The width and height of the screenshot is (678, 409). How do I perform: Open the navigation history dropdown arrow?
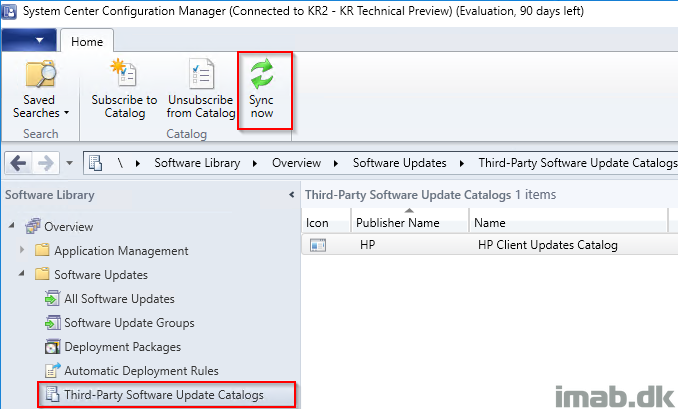(x=69, y=163)
